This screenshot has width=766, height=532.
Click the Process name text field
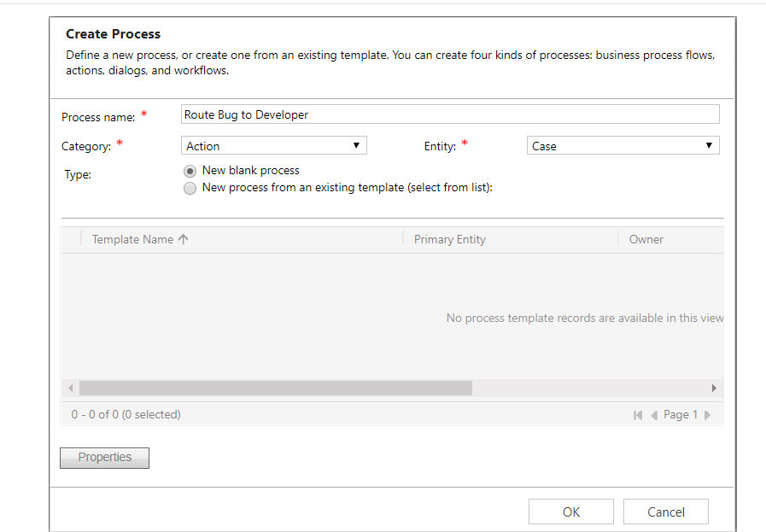click(450, 114)
